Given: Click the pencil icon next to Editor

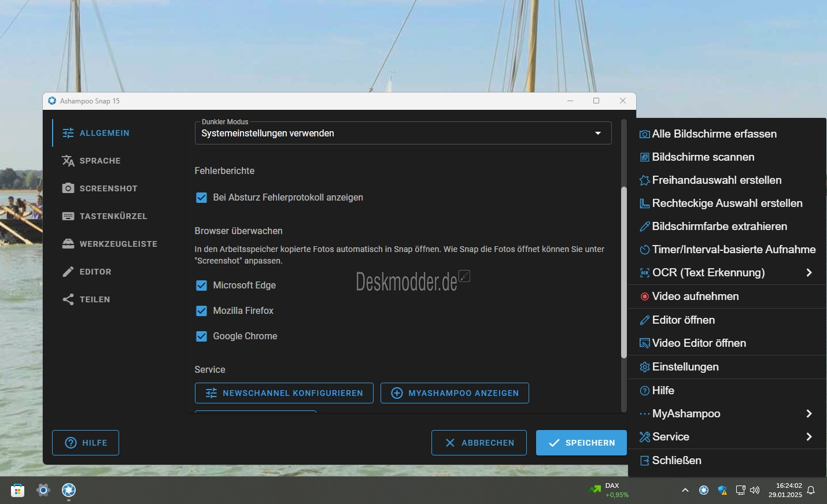Looking at the screenshot, I should point(68,272).
